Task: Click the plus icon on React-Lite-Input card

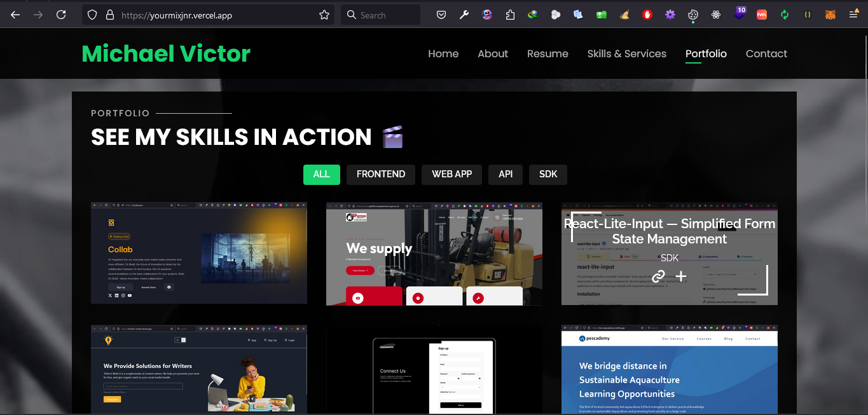Action: coord(681,276)
